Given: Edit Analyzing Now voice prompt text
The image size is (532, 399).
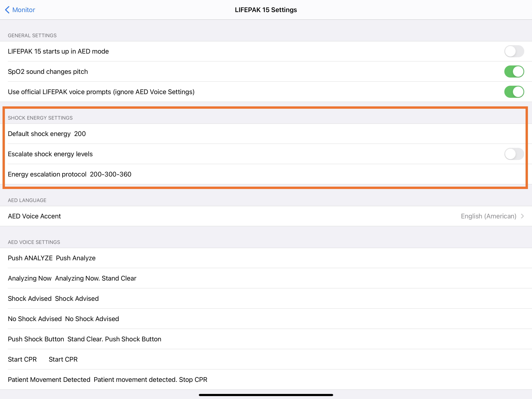Looking at the screenshot, I should point(96,278).
